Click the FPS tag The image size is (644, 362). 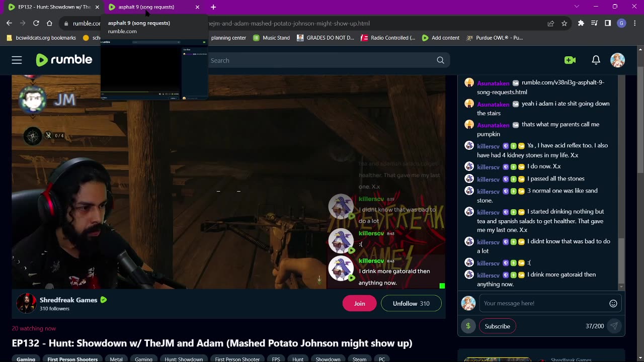[x=276, y=359]
